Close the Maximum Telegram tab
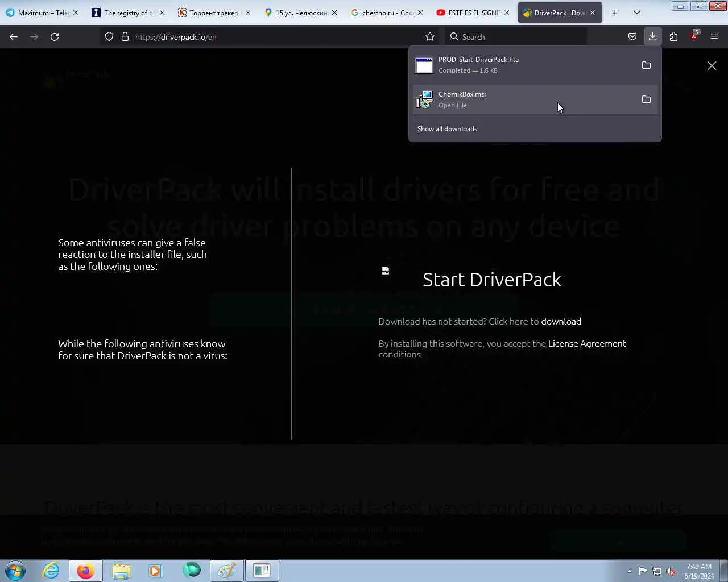 point(76,13)
